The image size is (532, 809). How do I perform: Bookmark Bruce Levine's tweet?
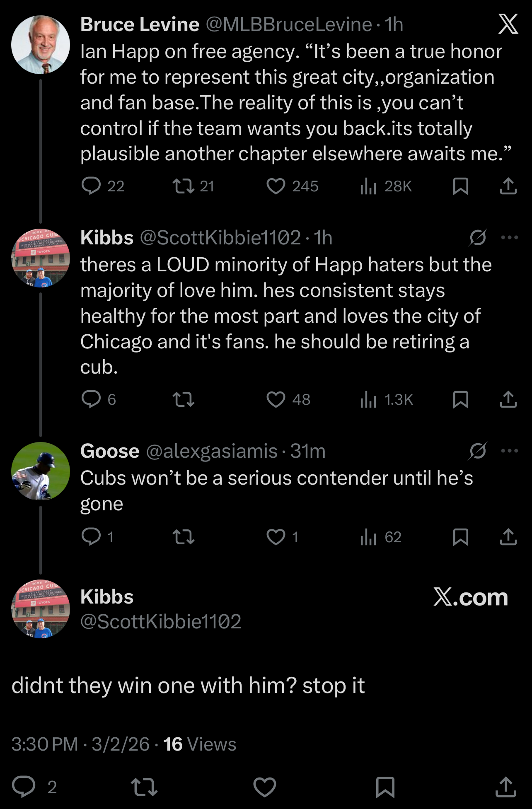[461, 186]
